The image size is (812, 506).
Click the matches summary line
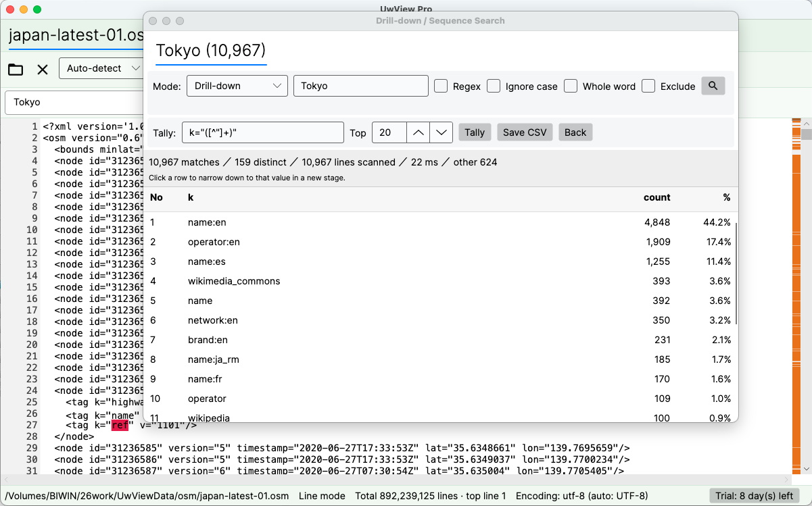(x=323, y=162)
